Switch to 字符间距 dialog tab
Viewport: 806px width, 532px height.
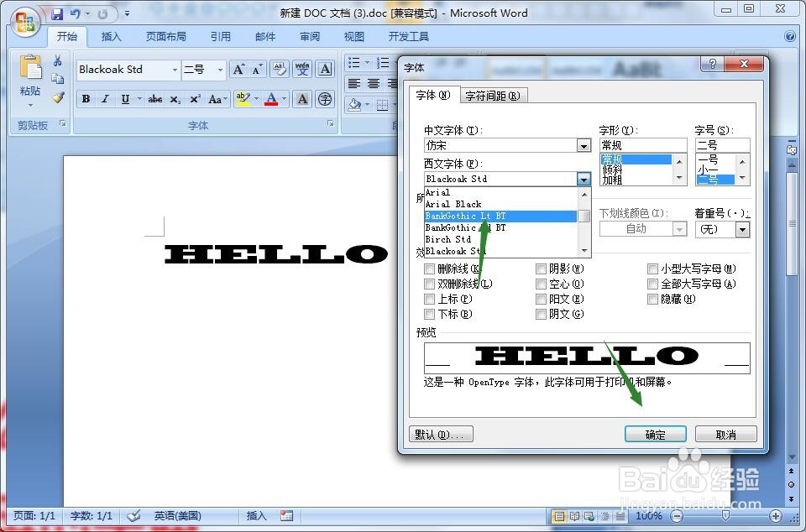point(493,96)
